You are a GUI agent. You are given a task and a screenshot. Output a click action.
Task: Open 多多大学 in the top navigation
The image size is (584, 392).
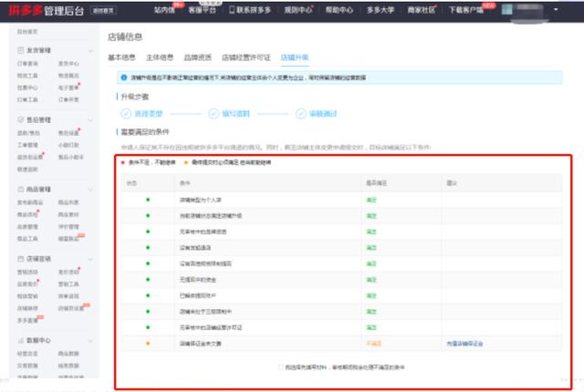pyautogui.click(x=381, y=10)
